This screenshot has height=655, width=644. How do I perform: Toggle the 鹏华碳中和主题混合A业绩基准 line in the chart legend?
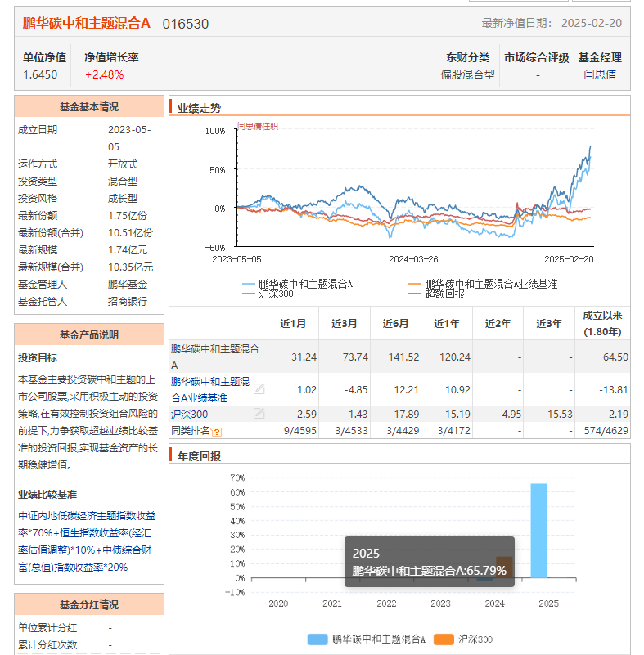[x=483, y=284]
